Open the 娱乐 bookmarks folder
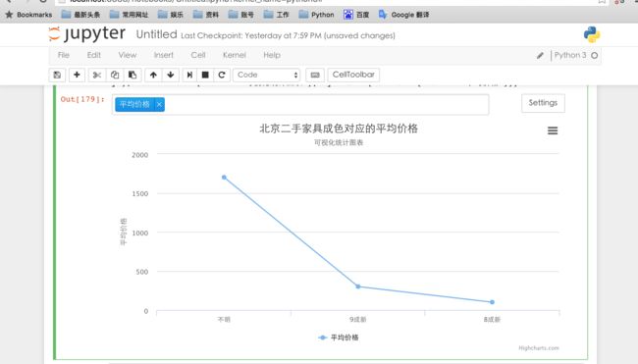The image size is (638, 364). click(171, 15)
